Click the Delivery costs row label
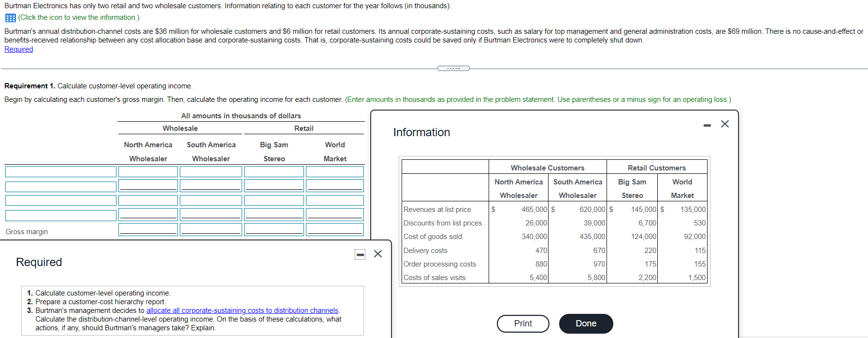Viewport: 868px width, 338px height. tap(425, 251)
